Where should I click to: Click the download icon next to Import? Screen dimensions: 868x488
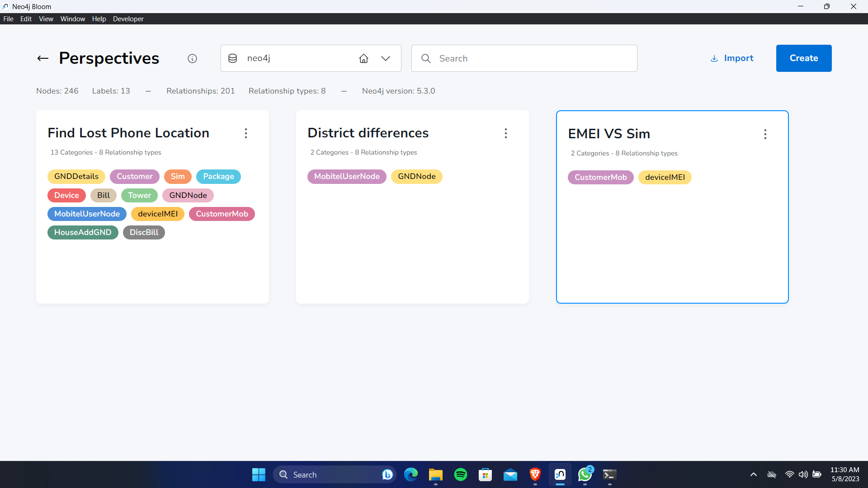click(714, 58)
